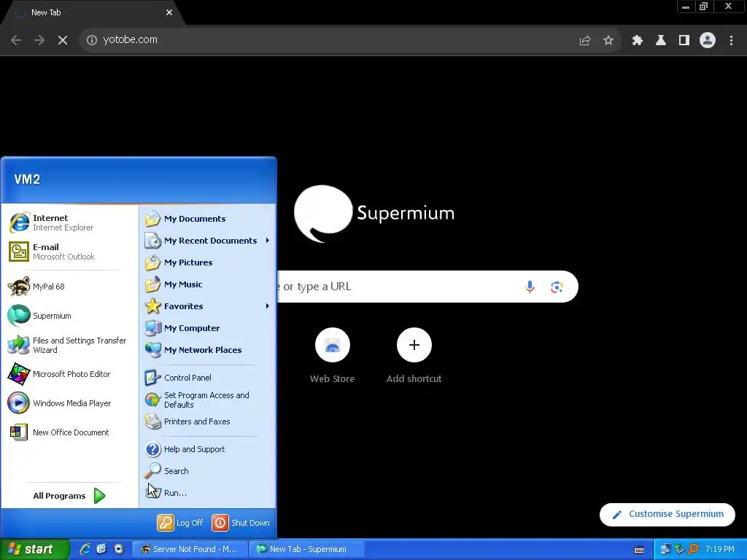Click the Log Off button

[x=181, y=523]
